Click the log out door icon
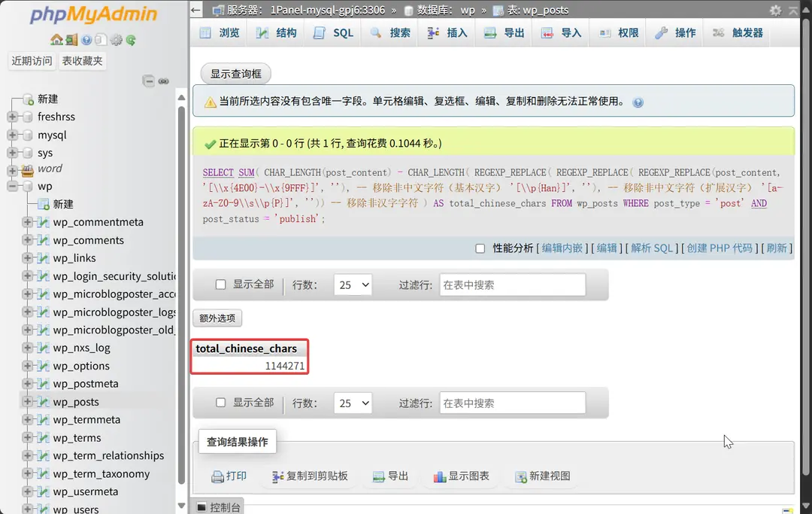The width and height of the screenshot is (812, 514). pos(71,40)
